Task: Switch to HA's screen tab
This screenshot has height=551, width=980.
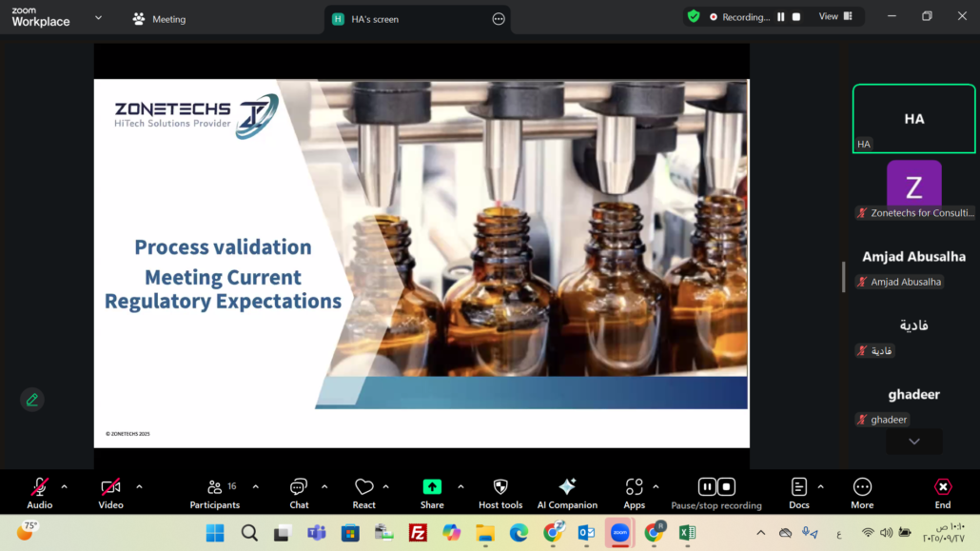Action: [374, 19]
